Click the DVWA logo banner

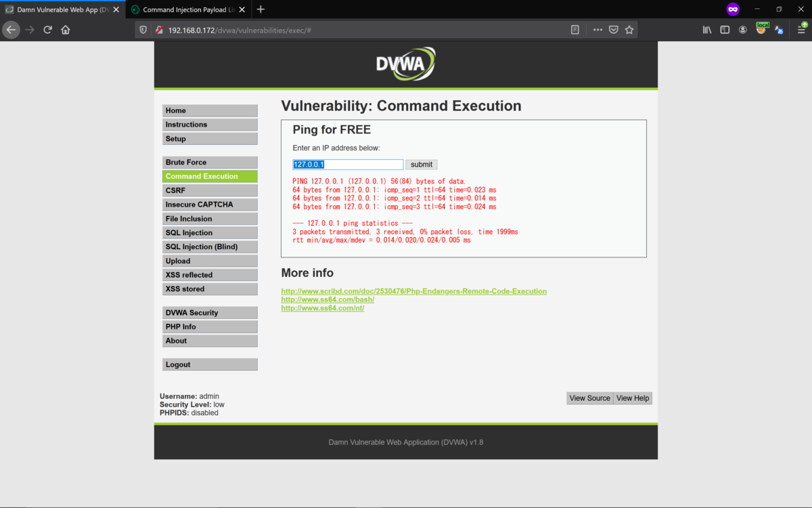(x=406, y=64)
